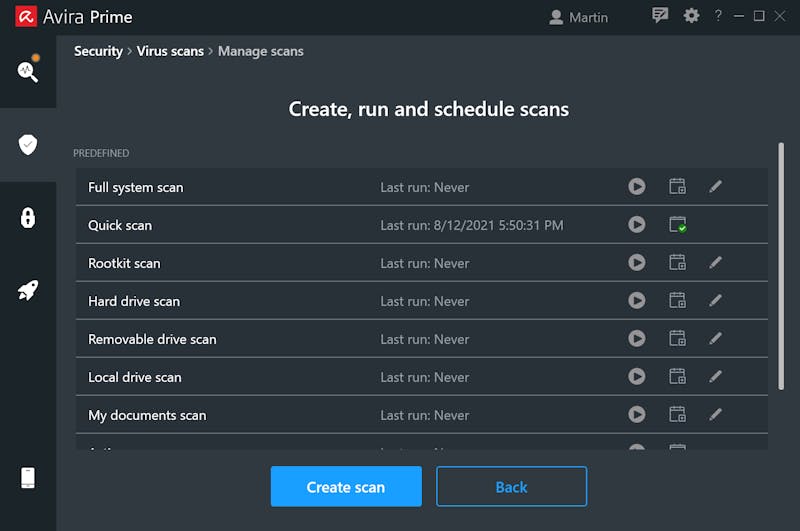Open the Martin user account menu

579,17
